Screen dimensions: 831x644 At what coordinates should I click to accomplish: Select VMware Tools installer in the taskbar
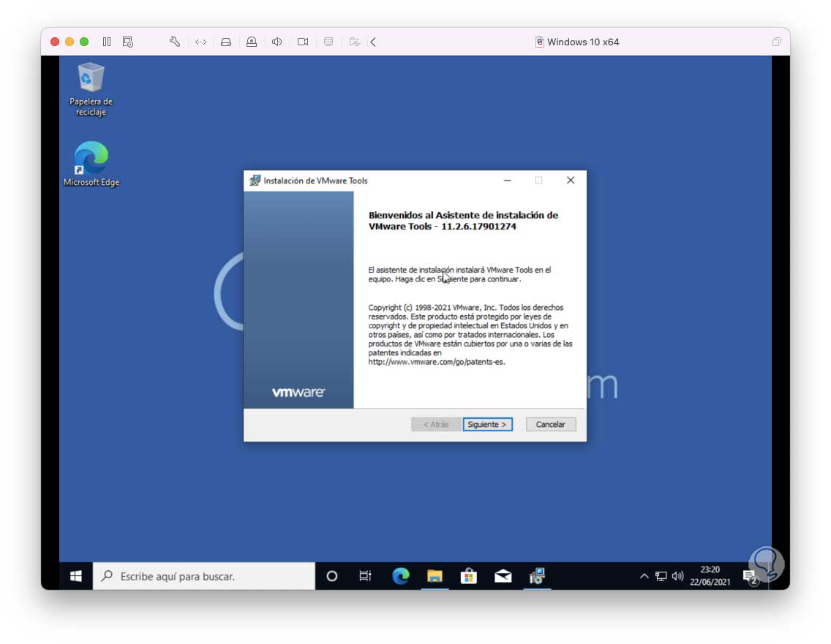[x=537, y=576]
